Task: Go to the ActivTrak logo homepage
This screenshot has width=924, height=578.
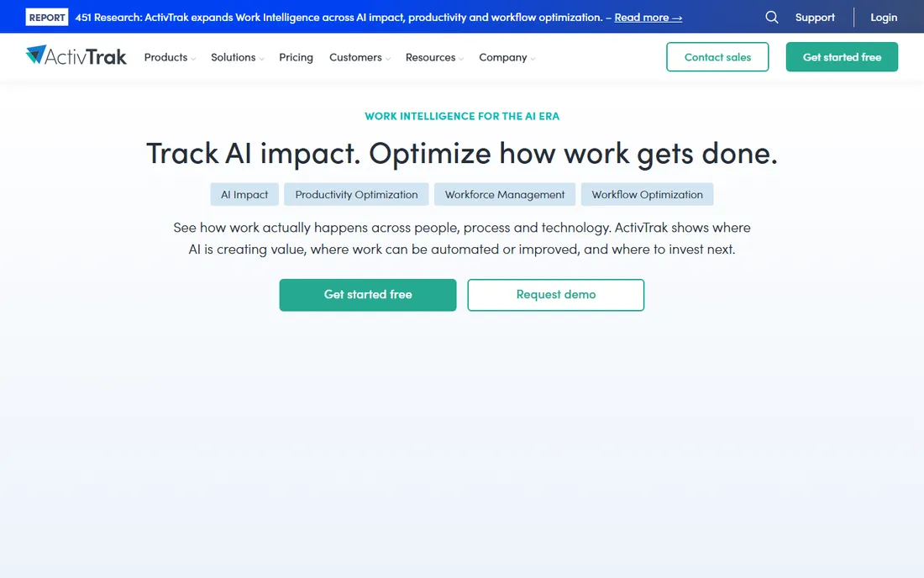Action: pyautogui.click(x=76, y=55)
